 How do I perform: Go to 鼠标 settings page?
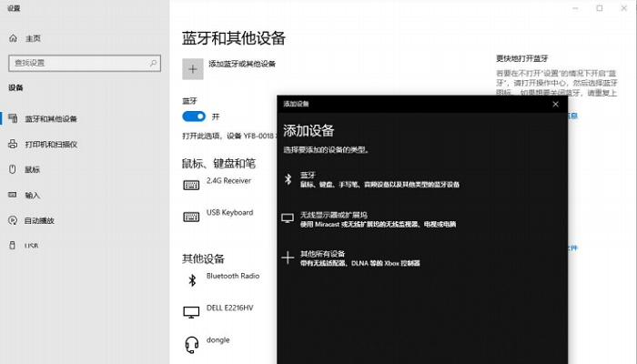[32, 169]
